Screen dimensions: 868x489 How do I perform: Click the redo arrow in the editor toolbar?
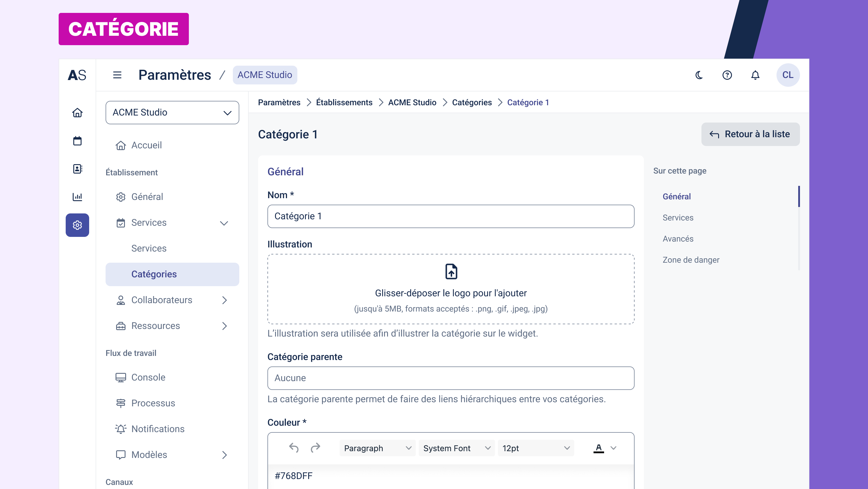click(x=316, y=448)
